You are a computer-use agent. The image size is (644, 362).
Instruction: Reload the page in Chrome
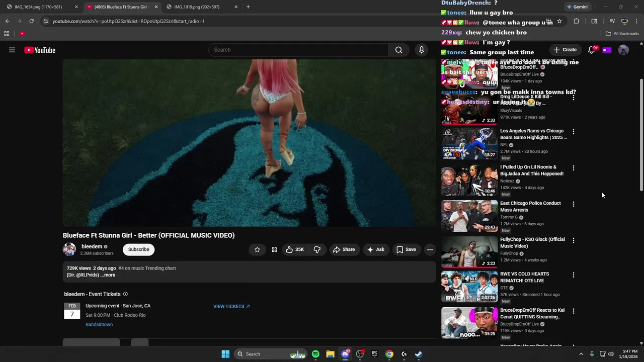[31, 21]
